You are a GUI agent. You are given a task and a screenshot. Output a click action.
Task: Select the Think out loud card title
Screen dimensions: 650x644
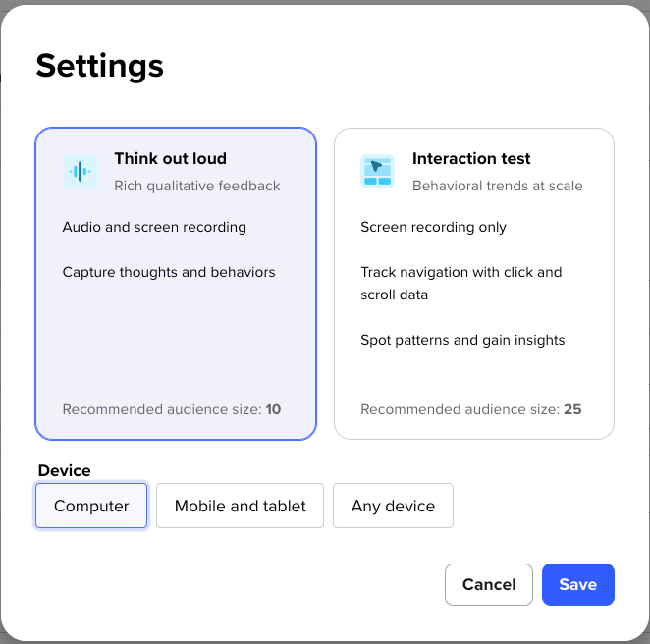(171, 159)
